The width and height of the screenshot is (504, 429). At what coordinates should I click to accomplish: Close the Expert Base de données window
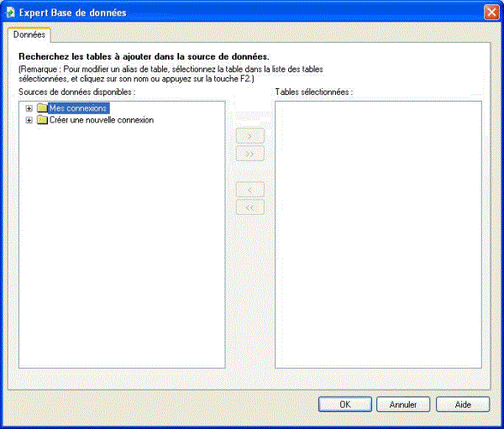(x=491, y=12)
